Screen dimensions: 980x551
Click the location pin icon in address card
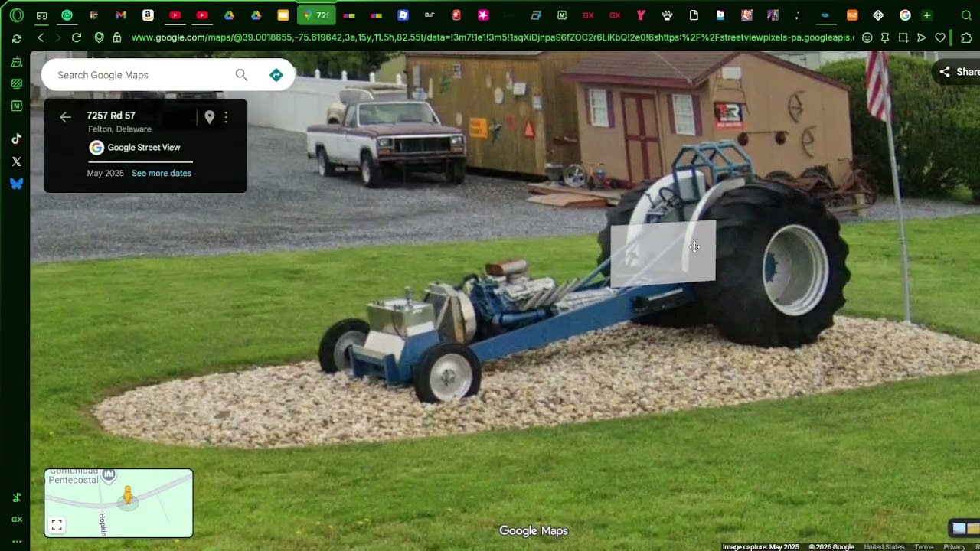209,117
